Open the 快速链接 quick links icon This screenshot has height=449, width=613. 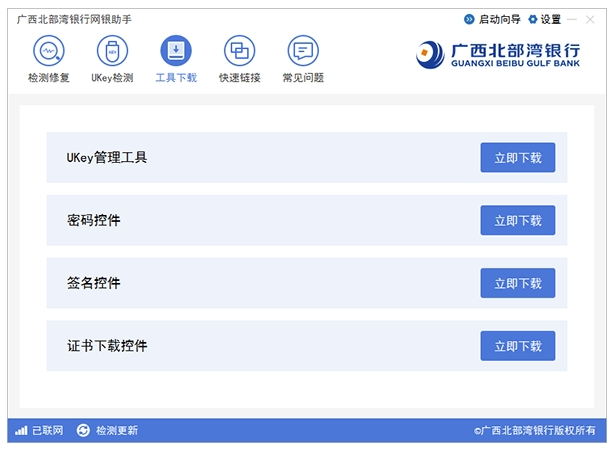tap(240, 50)
